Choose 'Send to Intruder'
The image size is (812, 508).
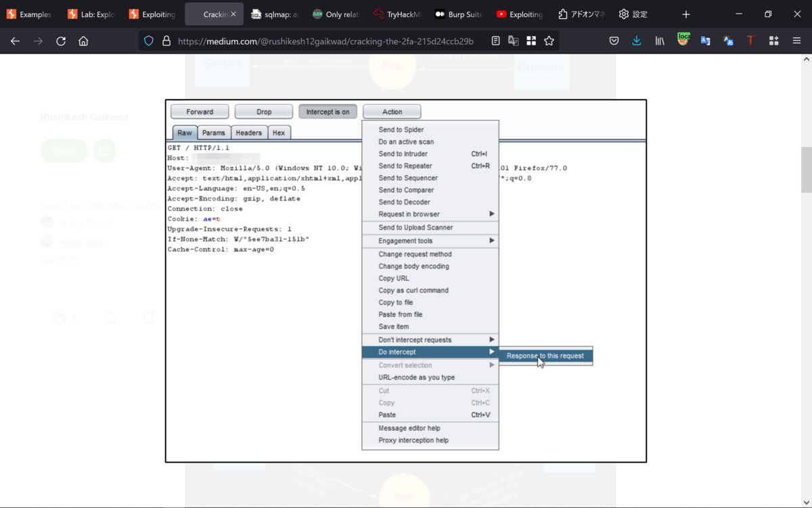coord(430,154)
